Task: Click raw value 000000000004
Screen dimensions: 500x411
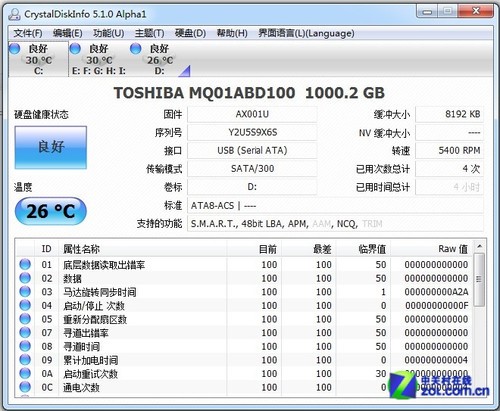Action: (x=436, y=360)
